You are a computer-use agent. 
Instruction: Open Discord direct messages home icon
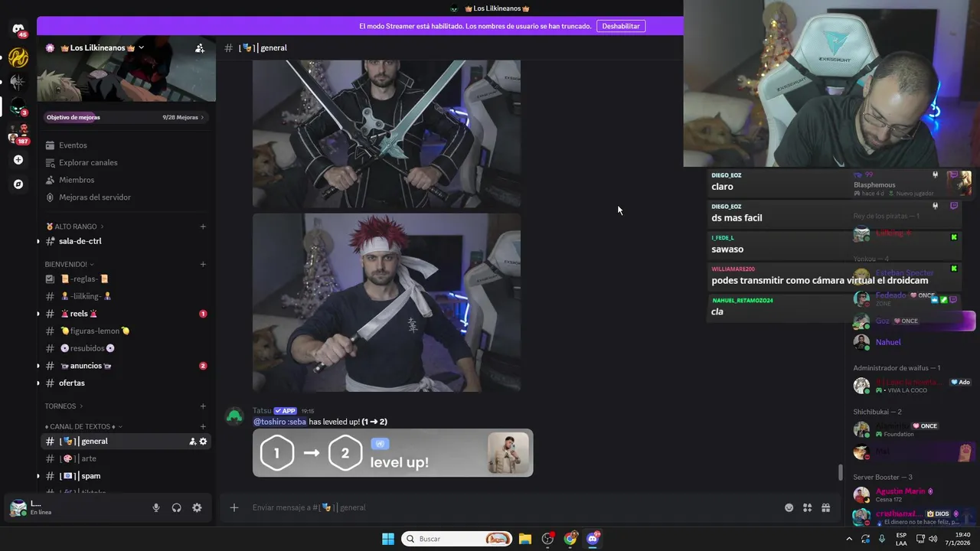(18, 30)
